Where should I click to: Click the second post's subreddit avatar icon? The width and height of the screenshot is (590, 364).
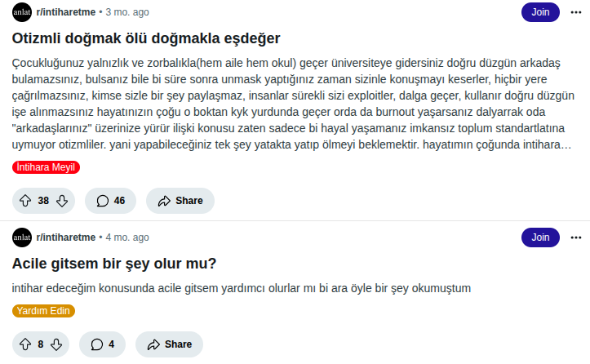(x=22, y=237)
